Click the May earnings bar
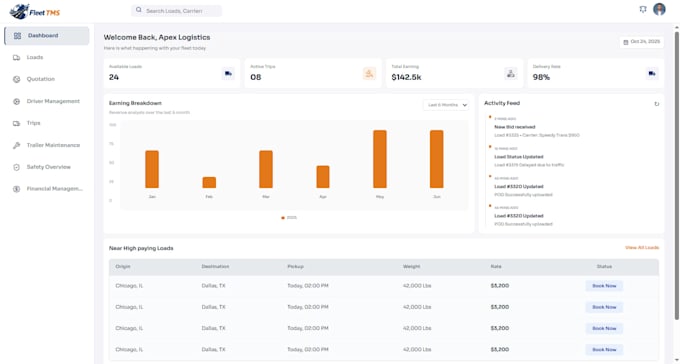 coord(380,159)
